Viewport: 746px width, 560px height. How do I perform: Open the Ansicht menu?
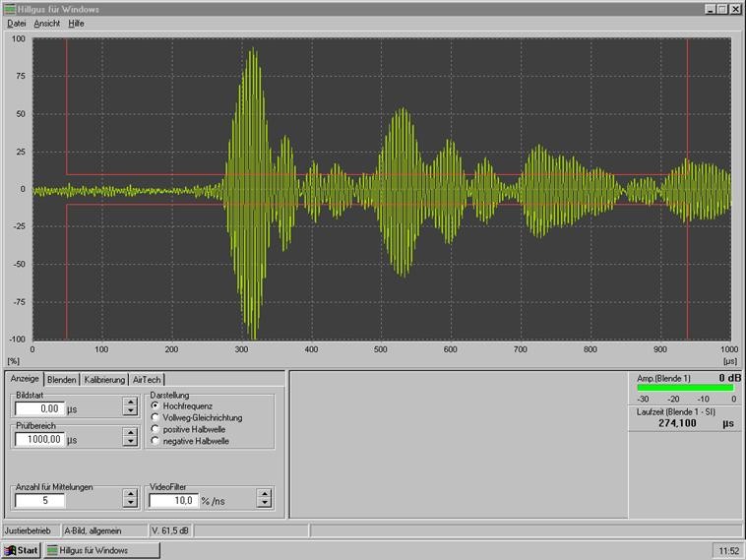tap(46, 23)
